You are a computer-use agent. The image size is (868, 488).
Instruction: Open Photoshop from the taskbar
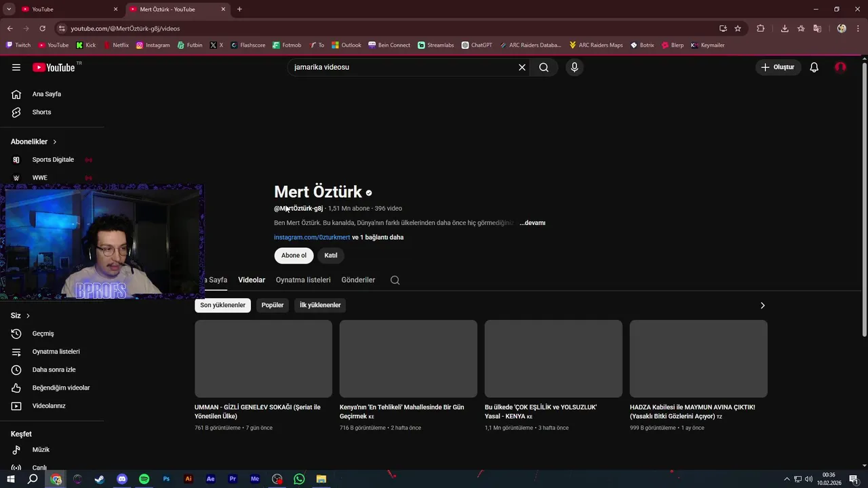[166, 479]
